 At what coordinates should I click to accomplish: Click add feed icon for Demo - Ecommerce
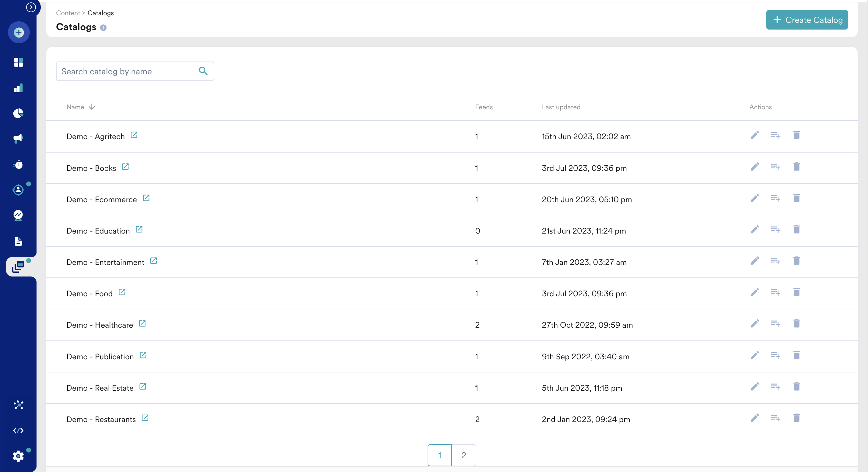775,198
